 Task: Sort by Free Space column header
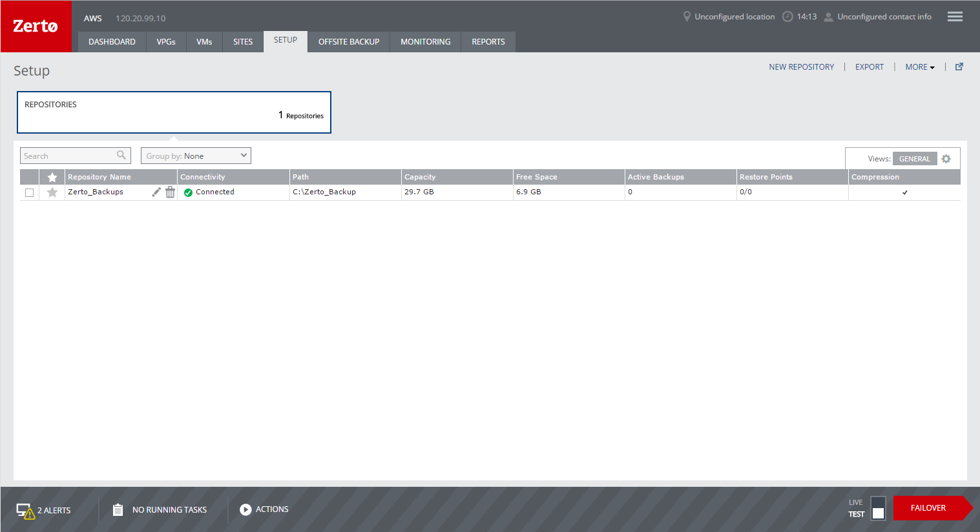[569, 177]
